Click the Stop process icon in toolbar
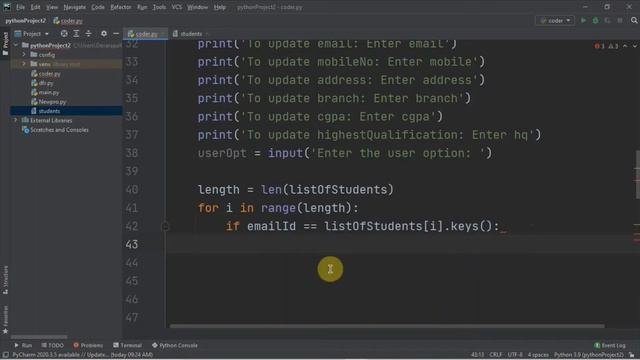Image resolution: width=640 pixels, height=360 pixels. [x=620, y=20]
